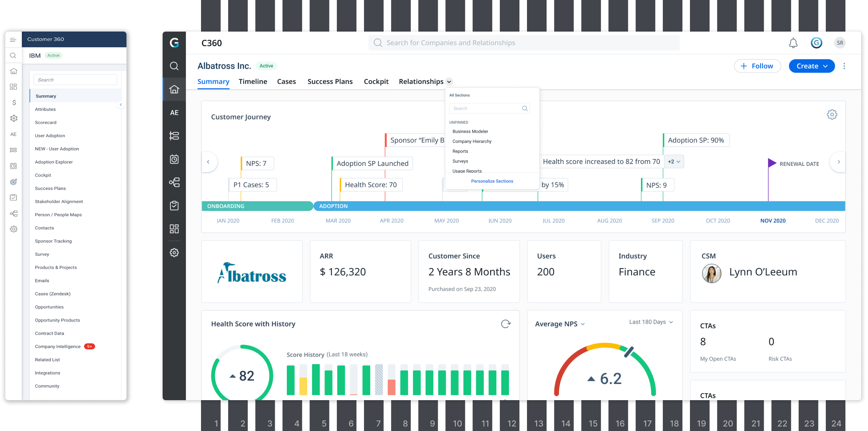The image size is (868, 431).
Task: Click the Personalize Sections link
Action: coord(492,181)
